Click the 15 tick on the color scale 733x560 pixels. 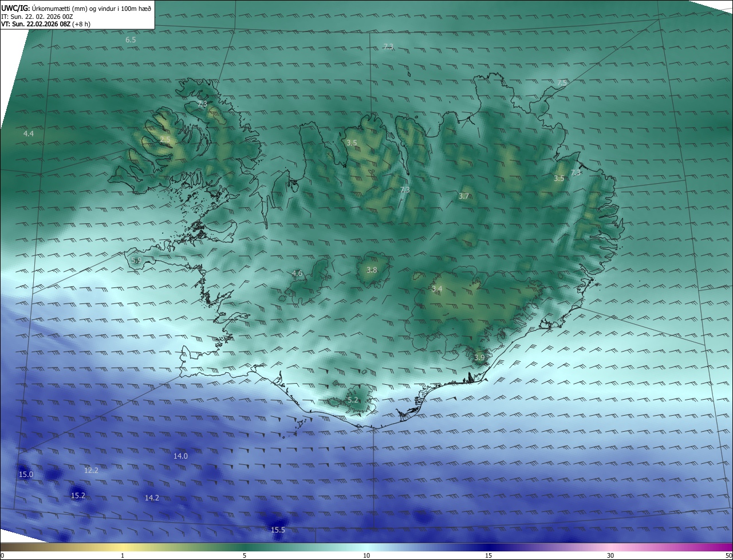(488, 555)
